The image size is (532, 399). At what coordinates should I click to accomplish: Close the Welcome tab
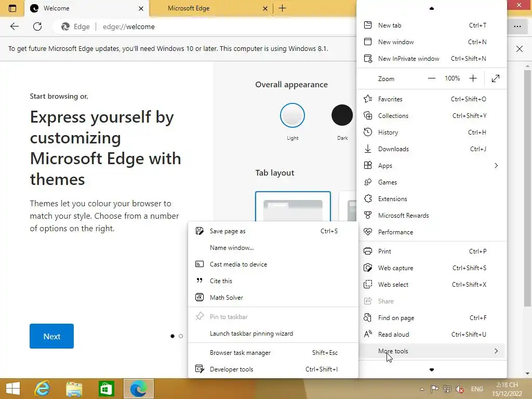point(141,8)
